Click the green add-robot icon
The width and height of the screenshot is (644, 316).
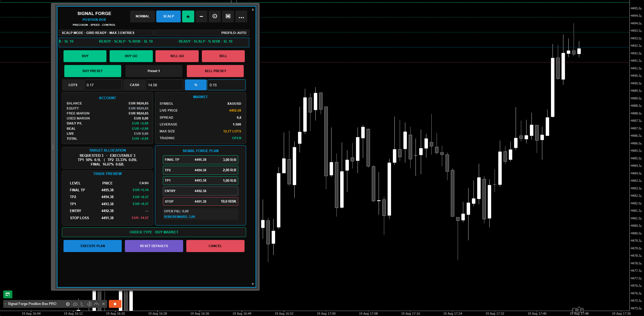coord(8,294)
